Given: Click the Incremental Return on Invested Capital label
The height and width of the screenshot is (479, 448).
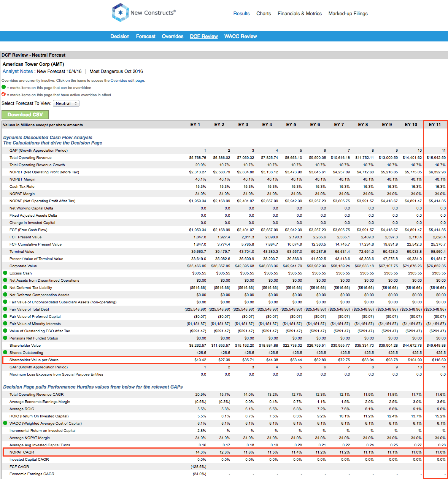Looking at the screenshot, I should 43,431.
